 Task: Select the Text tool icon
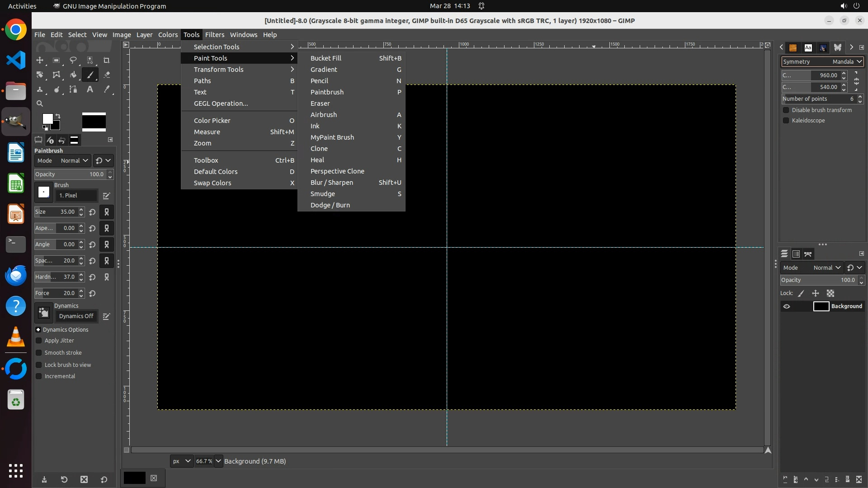90,89
